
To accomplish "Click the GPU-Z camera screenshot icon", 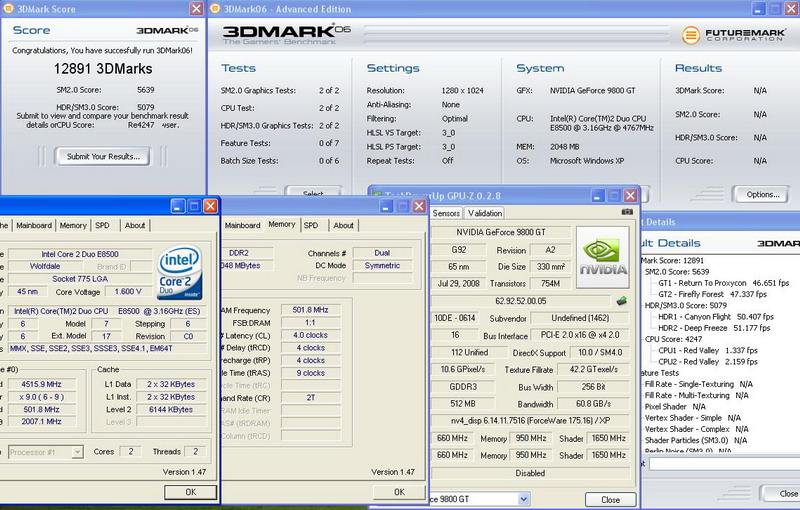I will [x=627, y=212].
